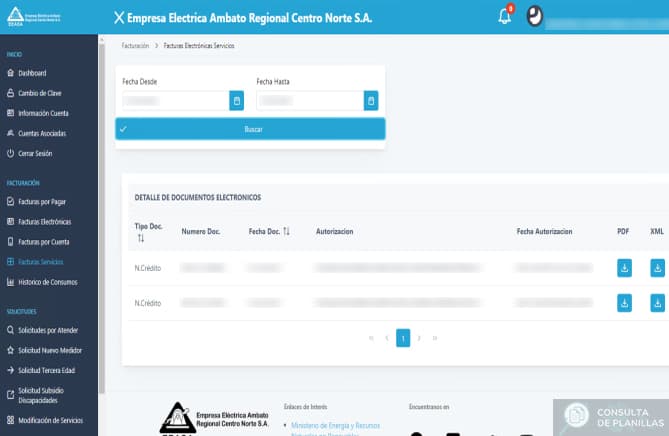Click the Numero Doc. column header
The width and height of the screenshot is (669, 436).
[x=201, y=231]
